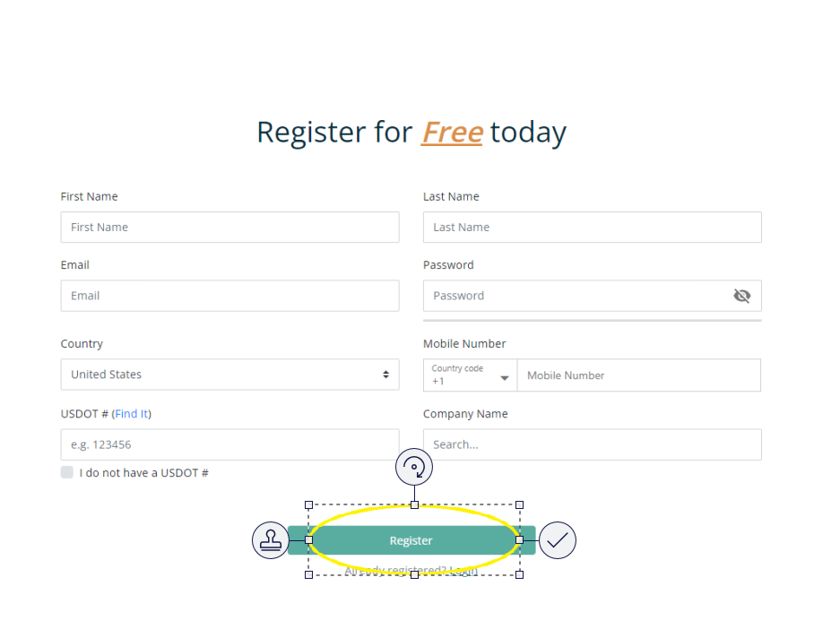Toggle password visibility with the eye icon
840x629 pixels.
pyautogui.click(x=741, y=296)
